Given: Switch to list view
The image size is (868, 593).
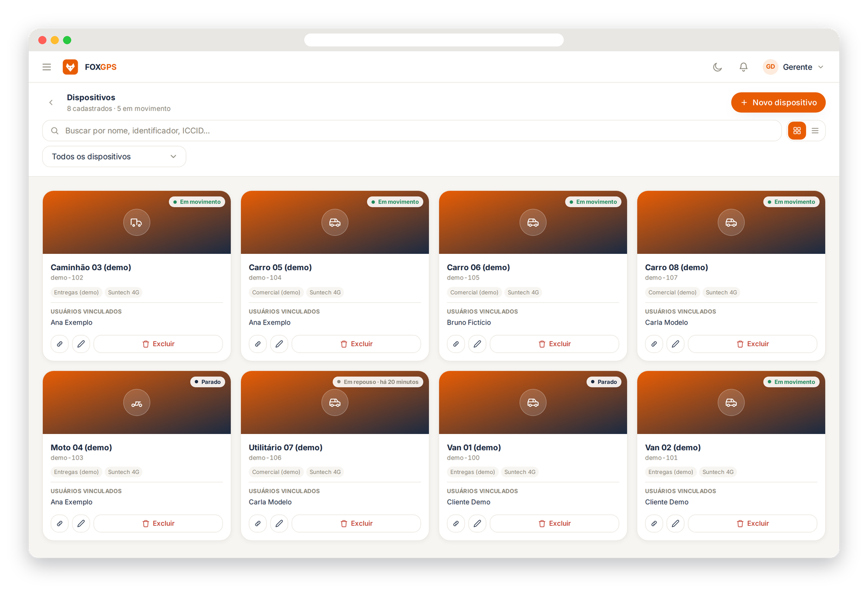Looking at the screenshot, I should tap(815, 131).
